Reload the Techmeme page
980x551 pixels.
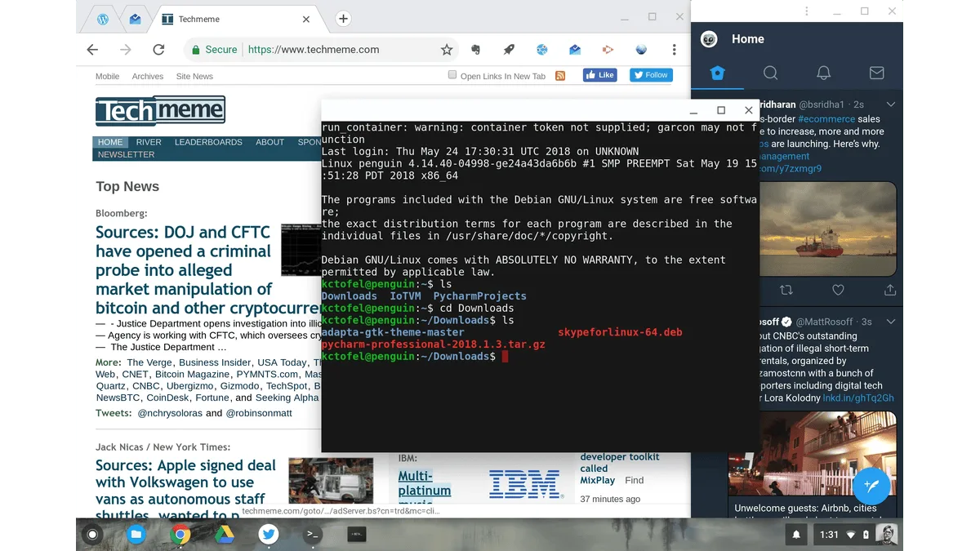point(158,50)
